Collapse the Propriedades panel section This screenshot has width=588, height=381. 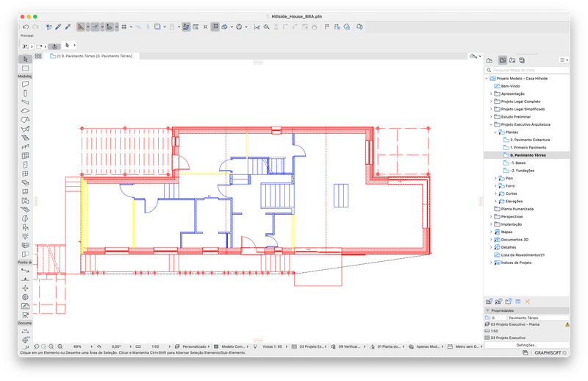click(487, 310)
